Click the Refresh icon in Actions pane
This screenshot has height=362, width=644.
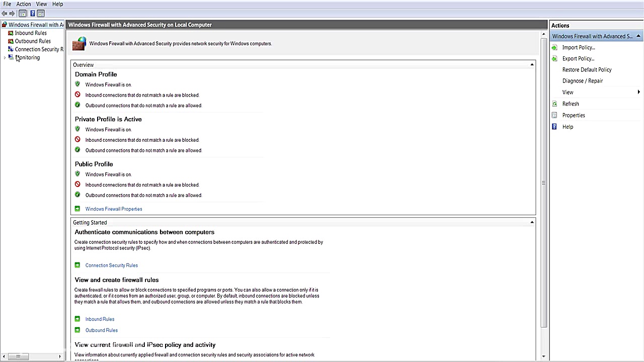click(554, 104)
